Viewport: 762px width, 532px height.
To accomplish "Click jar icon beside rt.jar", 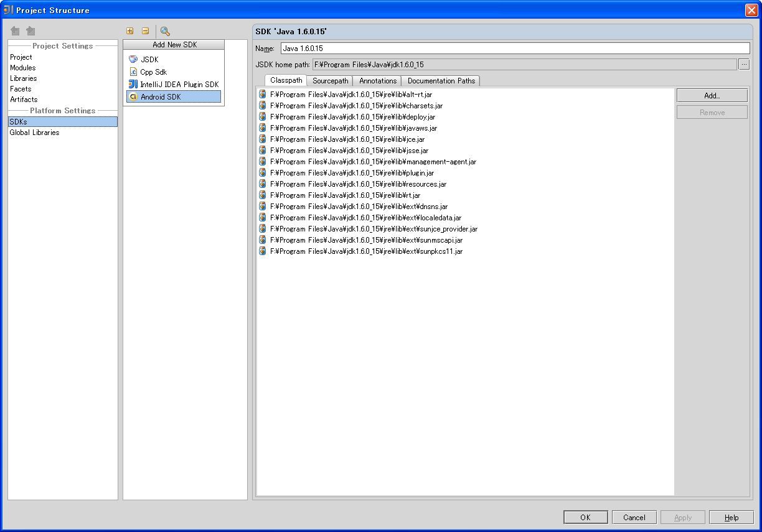I will 263,195.
